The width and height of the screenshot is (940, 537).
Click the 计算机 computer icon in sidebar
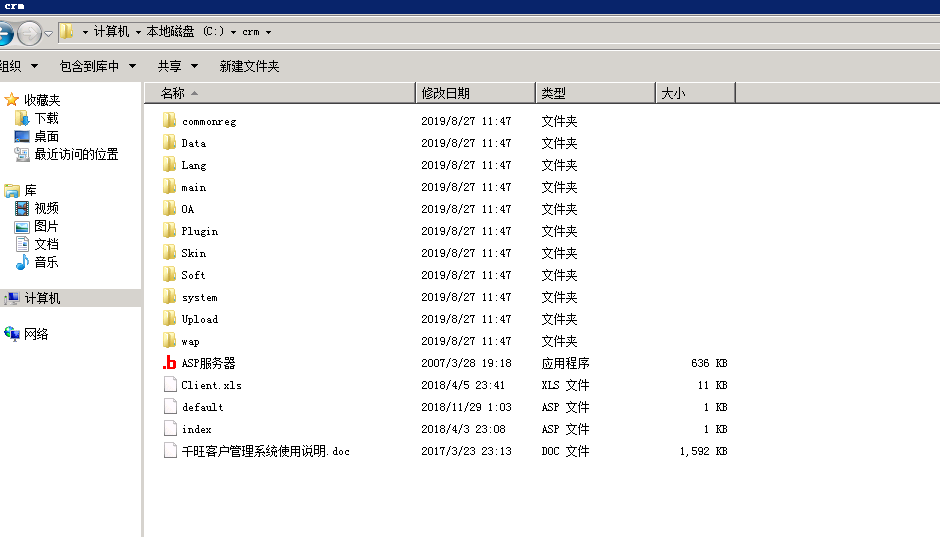coord(12,298)
